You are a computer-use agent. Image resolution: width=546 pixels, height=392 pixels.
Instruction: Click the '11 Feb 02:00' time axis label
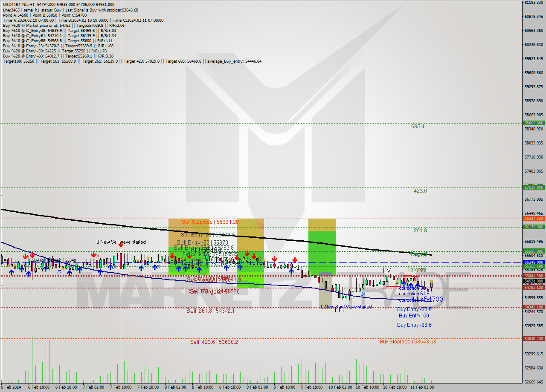pyautogui.click(x=422, y=387)
